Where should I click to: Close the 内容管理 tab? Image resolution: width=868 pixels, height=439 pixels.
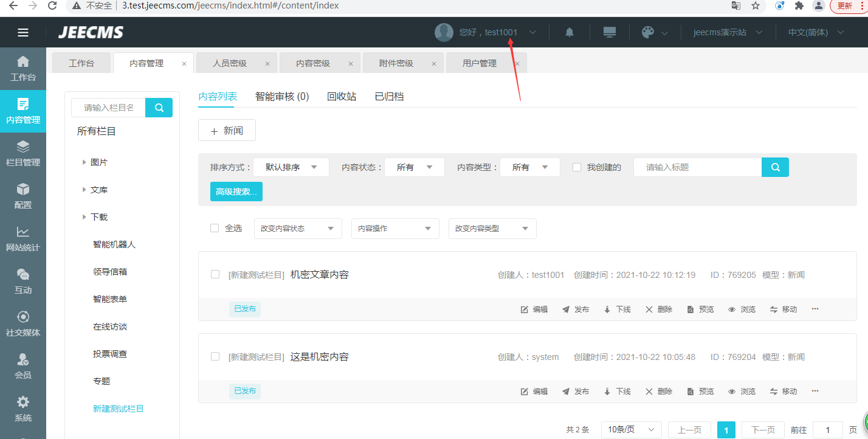pos(184,64)
